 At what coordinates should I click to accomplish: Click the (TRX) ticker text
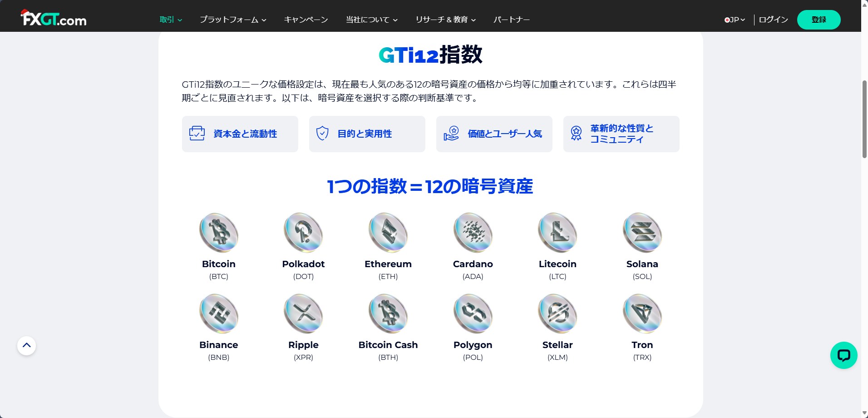click(642, 357)
